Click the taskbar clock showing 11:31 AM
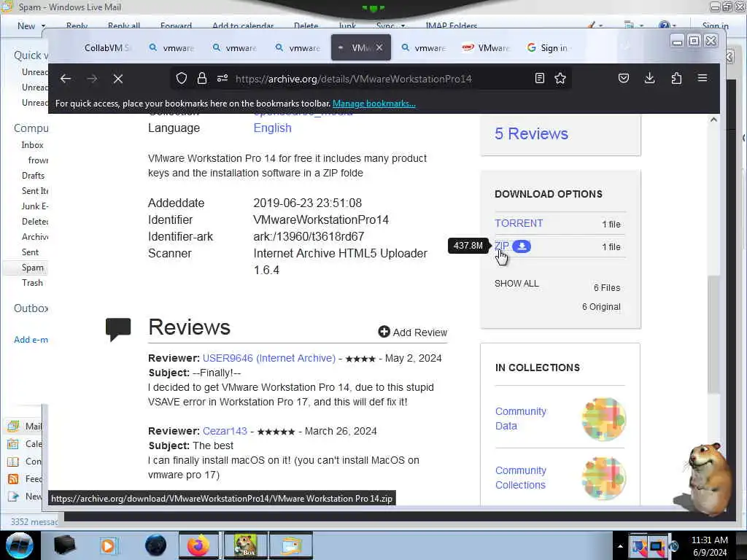Viewport: 747px width, 560px height. pyautogui.click(x=709, y=546)
